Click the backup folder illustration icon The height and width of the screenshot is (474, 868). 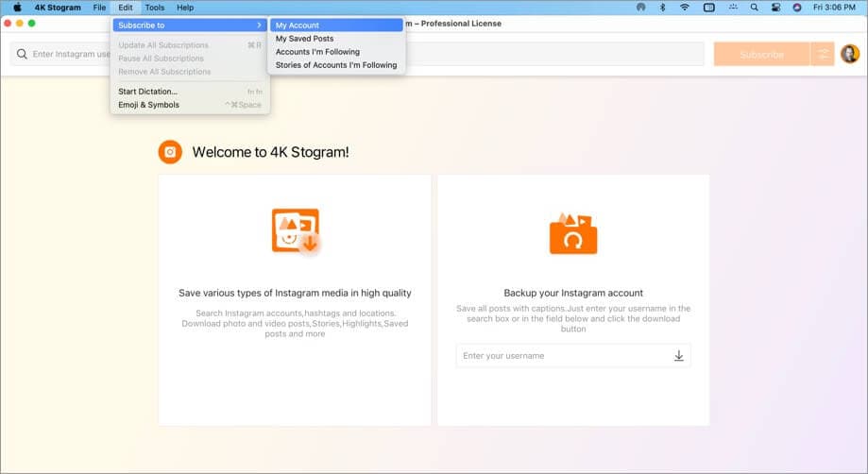tap(573, 233)
